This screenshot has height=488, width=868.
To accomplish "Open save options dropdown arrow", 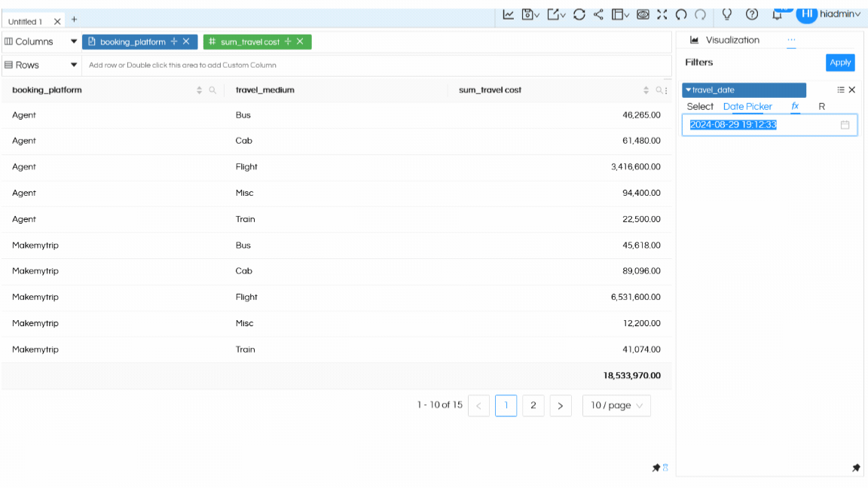I will coord(536,16).
